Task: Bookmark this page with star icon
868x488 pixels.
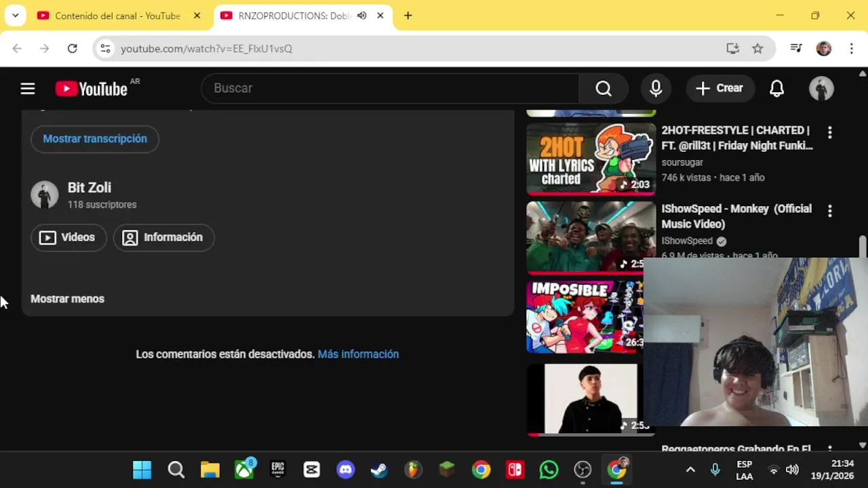Action: point(757,49)
